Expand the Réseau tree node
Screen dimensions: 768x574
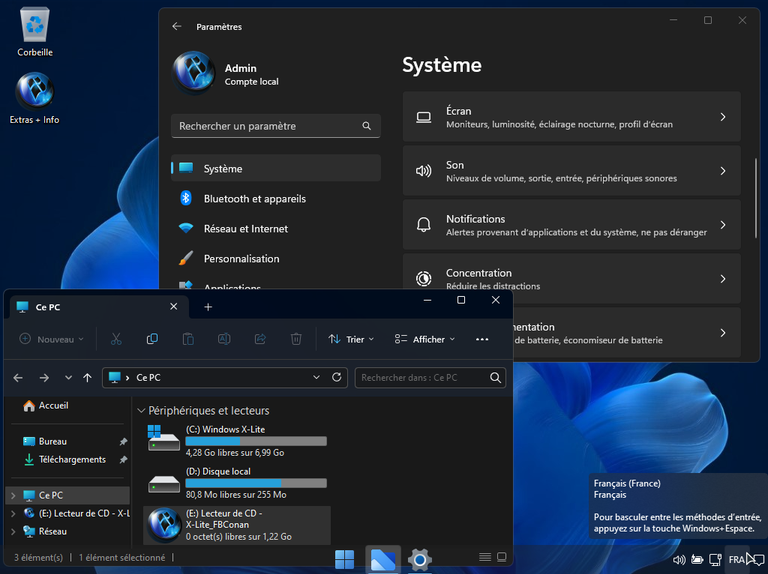12,531
